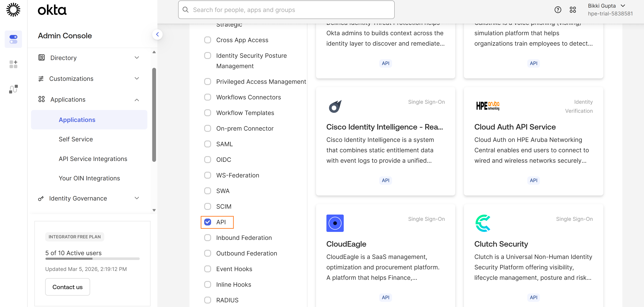
Task: Expand the Identity Governance menu chevron
Action: click(x=137, y=198)
